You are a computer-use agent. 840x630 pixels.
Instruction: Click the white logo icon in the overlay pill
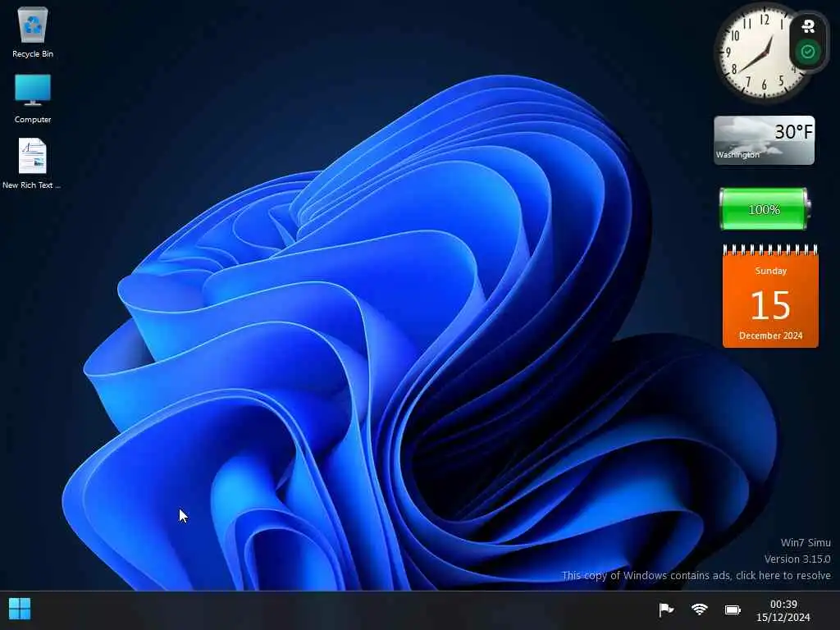click(808, 25)
